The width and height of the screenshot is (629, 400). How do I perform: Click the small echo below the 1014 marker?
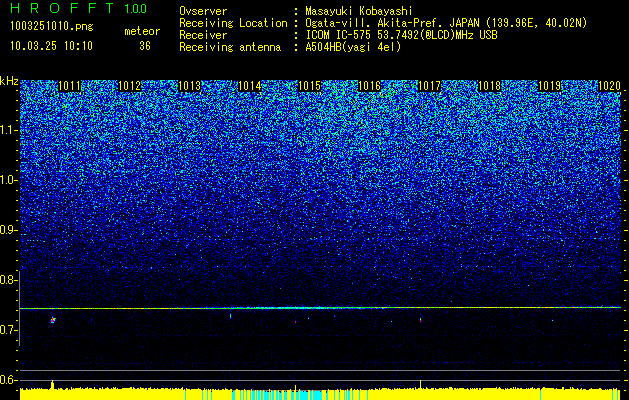point(230,316)
